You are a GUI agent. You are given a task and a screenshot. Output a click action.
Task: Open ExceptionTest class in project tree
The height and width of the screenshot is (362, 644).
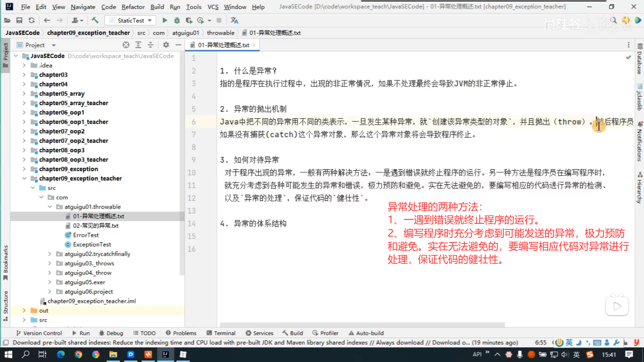(x=92, y=244)
